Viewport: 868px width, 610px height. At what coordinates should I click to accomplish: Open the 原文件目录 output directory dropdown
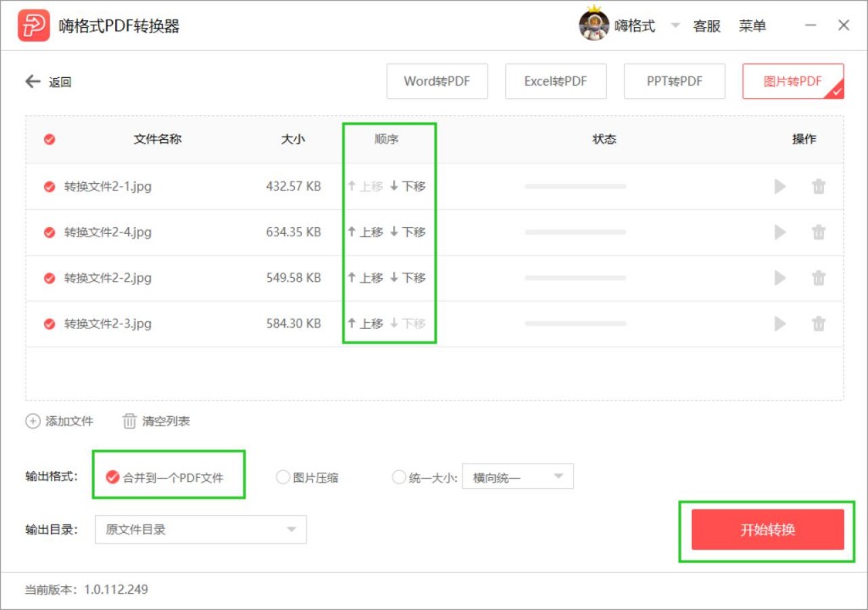[201, 530]
